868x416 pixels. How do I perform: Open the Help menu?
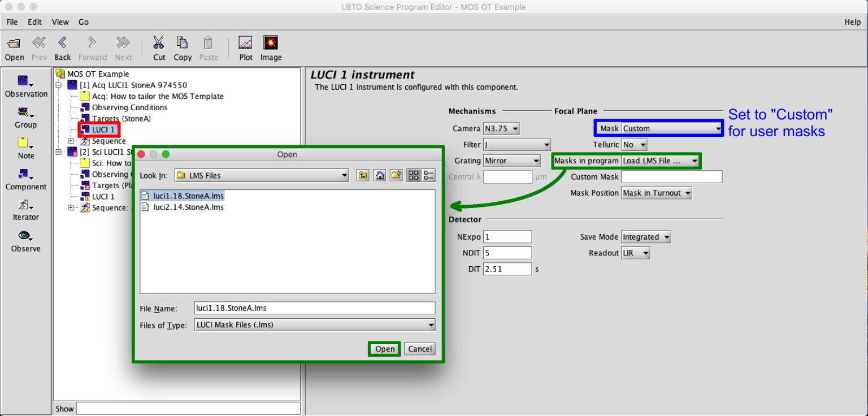(852, 22)
